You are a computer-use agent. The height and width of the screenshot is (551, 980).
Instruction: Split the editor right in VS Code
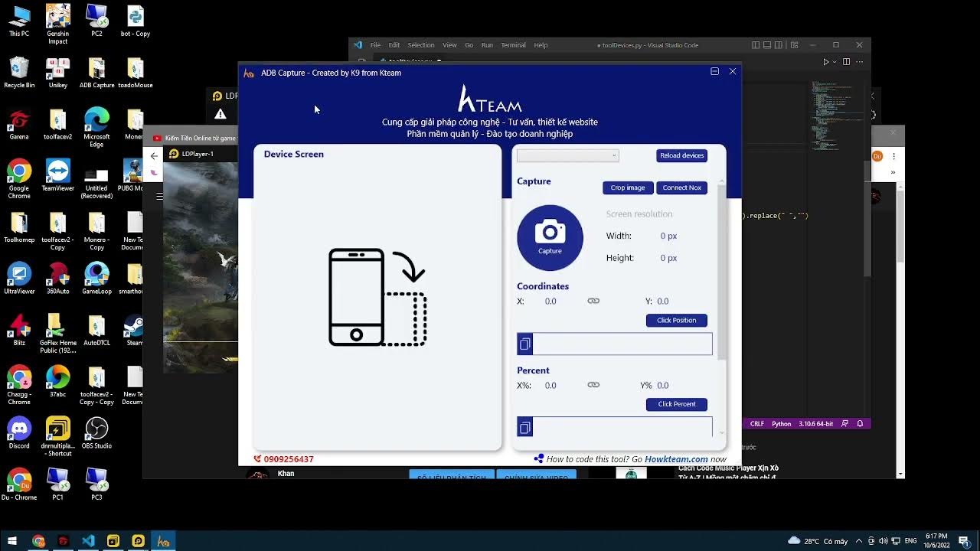click(x=846, y=61)
